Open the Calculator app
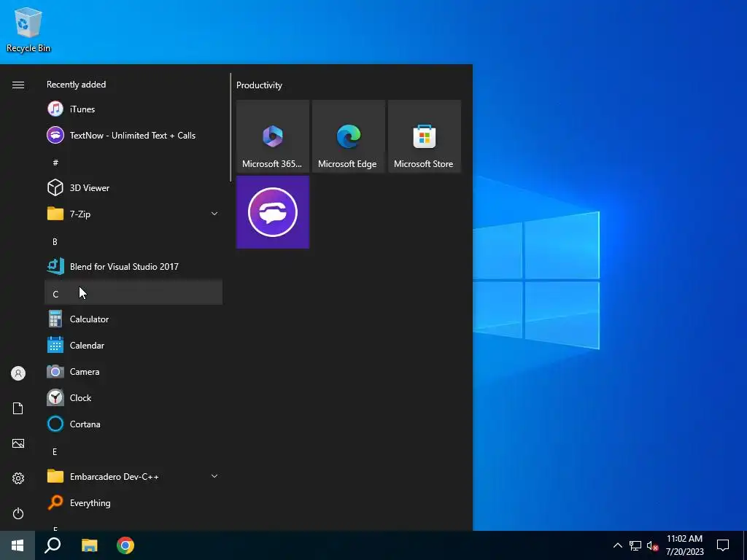Viewport: 747px width, 560px height. click(133, 319)
